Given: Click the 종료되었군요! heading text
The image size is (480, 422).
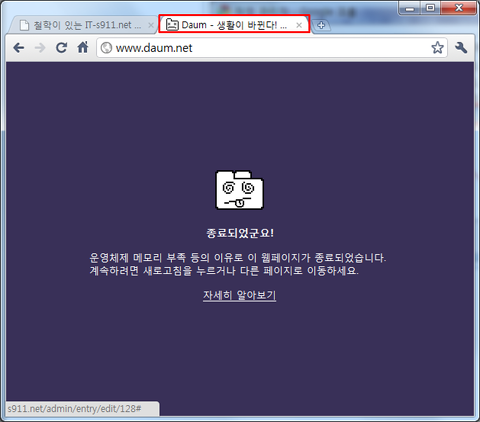Looking at the screenshot, I should [240, 233].
